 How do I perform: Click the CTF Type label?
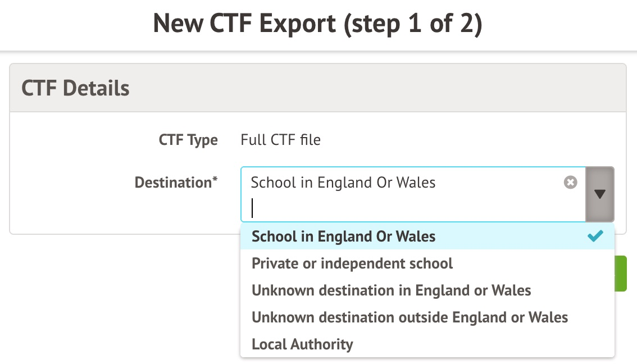tap(188, 140)
